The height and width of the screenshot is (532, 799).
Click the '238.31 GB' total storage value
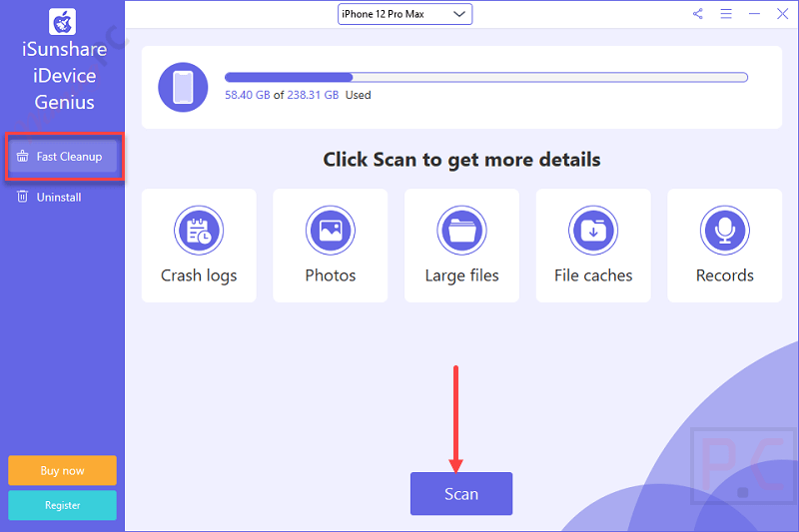tap(313, 95)
